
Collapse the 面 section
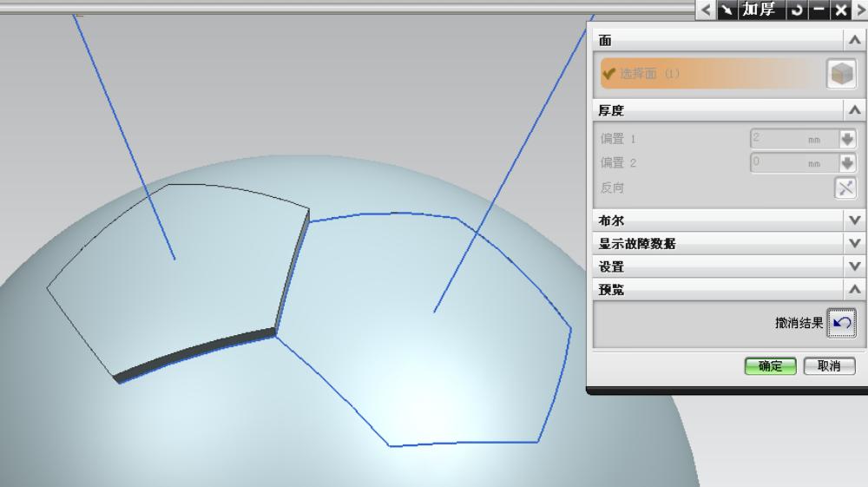tap(854, 40)
